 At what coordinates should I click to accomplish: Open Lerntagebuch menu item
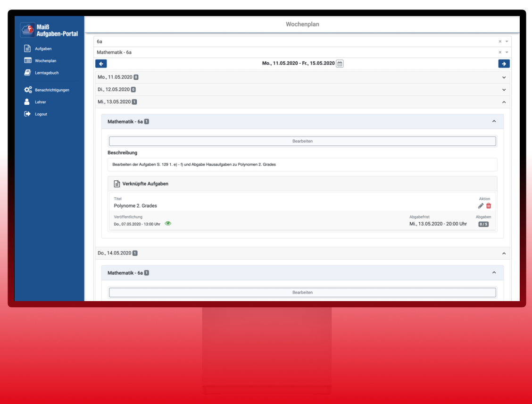click(x=47, y=73)
